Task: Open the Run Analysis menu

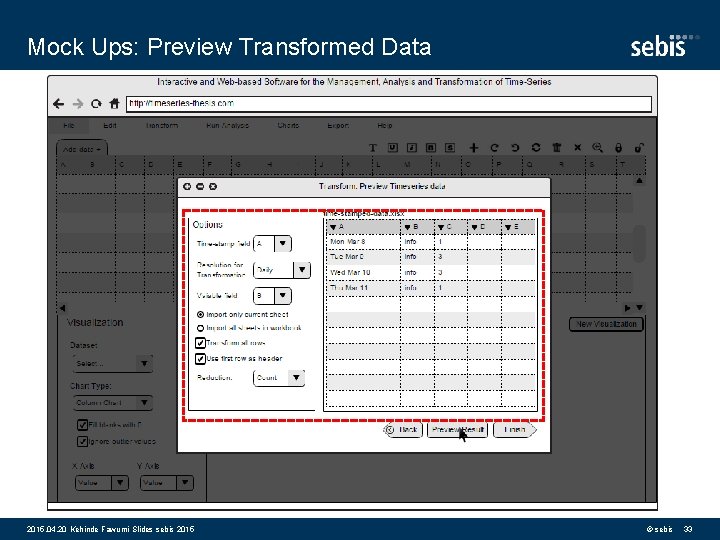Action: tap(227, 125)
